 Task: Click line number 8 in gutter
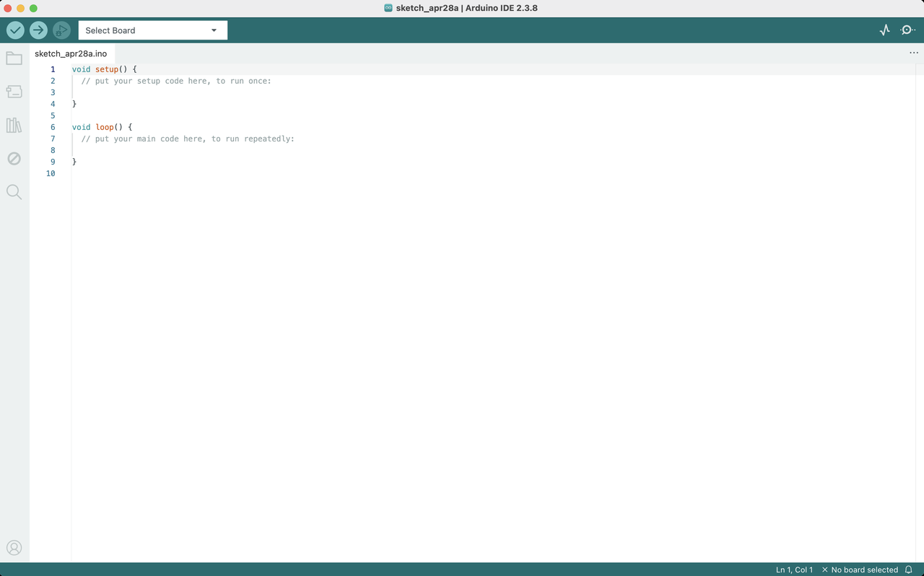[53, 150]
